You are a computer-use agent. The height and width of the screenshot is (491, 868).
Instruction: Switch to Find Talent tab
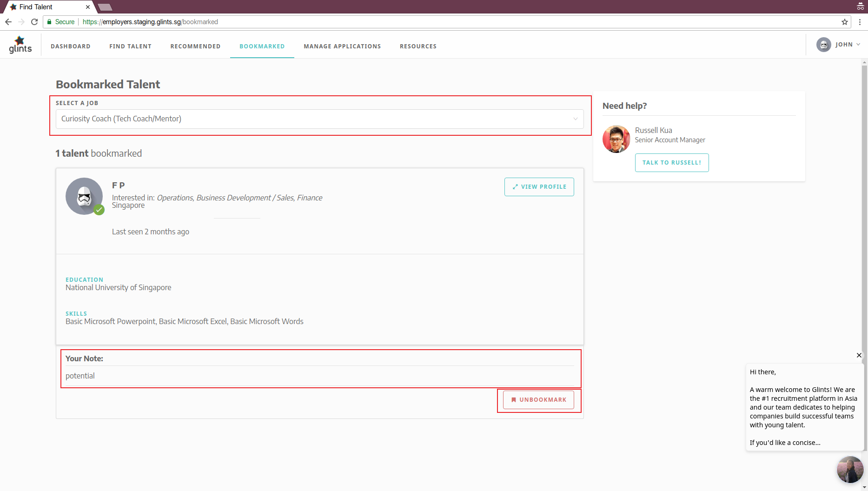(x=130, y=46)
